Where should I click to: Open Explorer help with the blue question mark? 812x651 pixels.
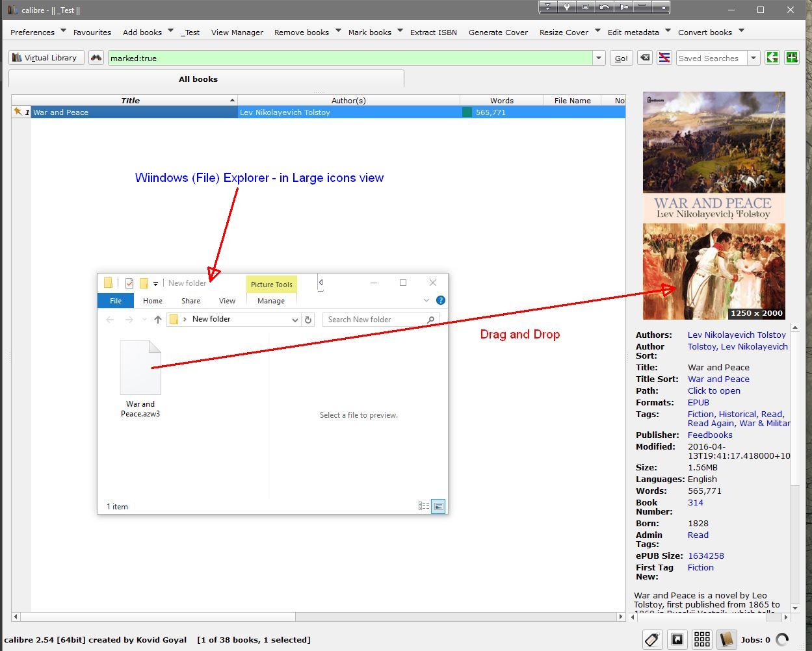(x=441, y=300)
